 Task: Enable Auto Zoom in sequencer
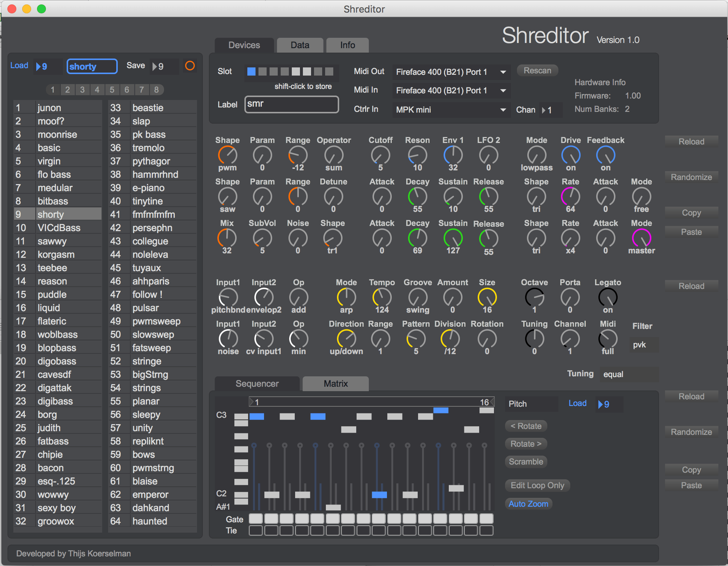528,504
